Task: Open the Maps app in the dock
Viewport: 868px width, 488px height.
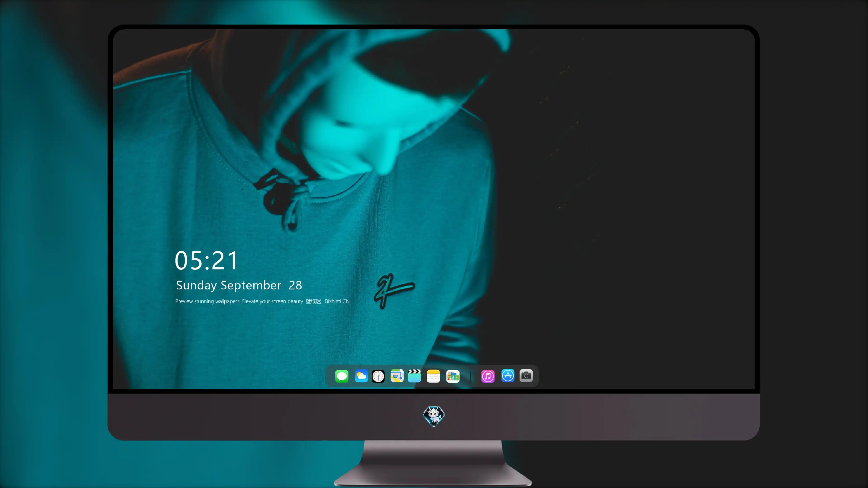Action: tap(397, 376)
